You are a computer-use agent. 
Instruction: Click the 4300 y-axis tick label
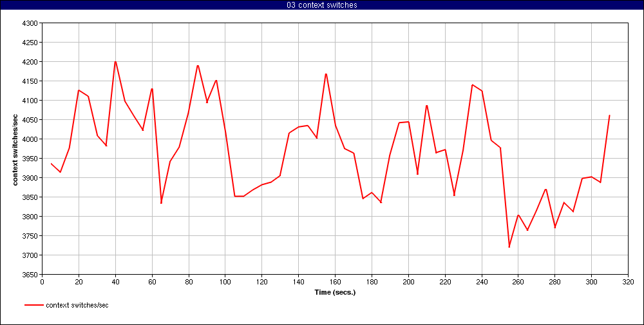coord(31,23)
